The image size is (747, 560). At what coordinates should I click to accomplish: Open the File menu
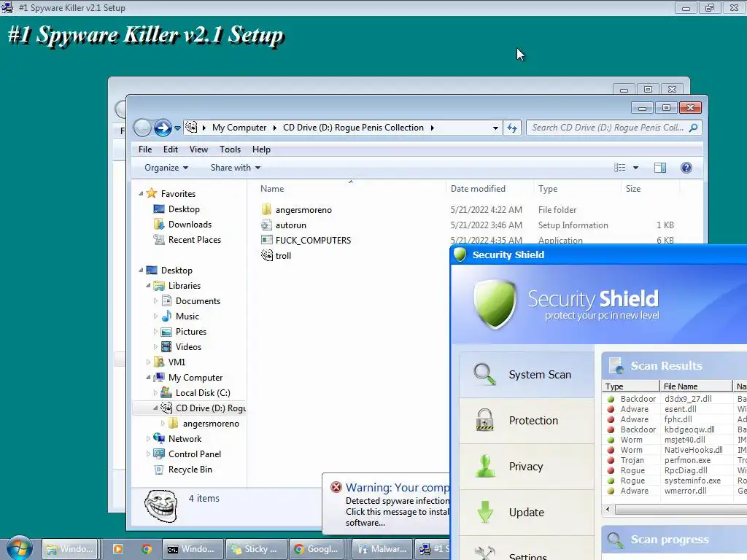click(x=145, y=149)
